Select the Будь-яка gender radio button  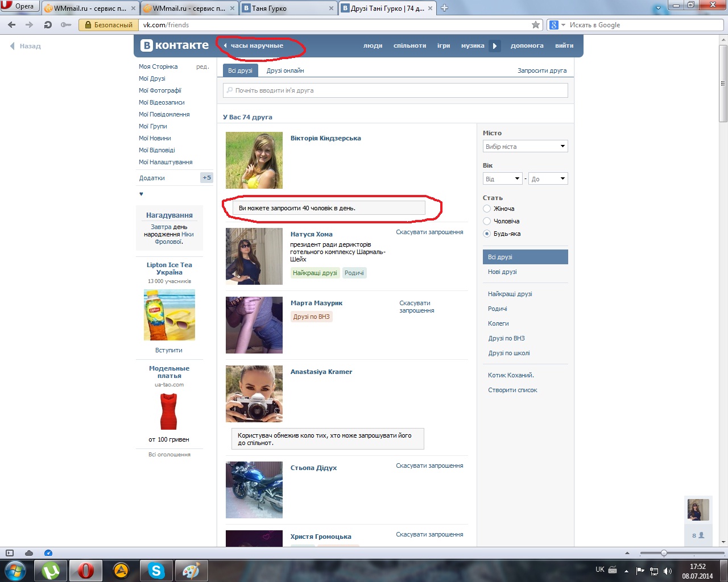(x=487, y=234)
